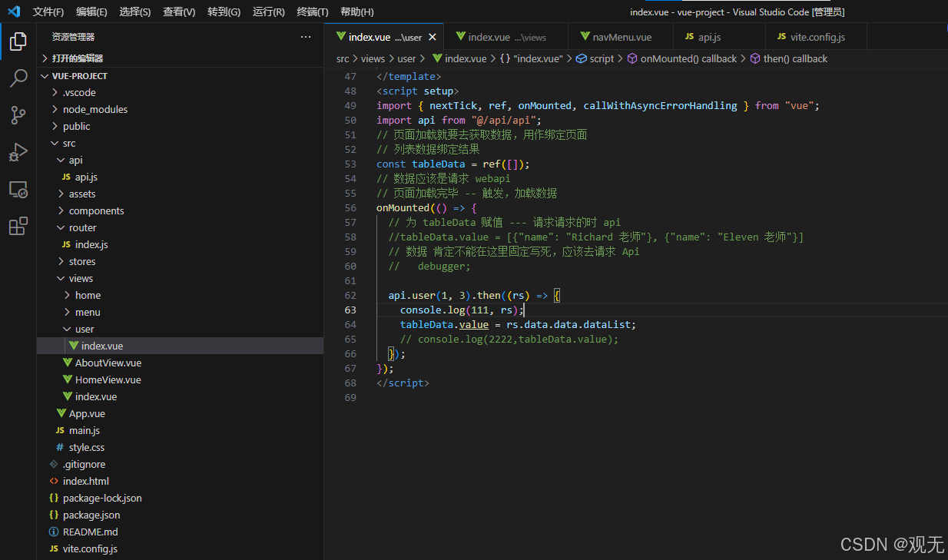Click the info icon of README.md
This screenshot has height=560, width=948.
tap(54, 532)
